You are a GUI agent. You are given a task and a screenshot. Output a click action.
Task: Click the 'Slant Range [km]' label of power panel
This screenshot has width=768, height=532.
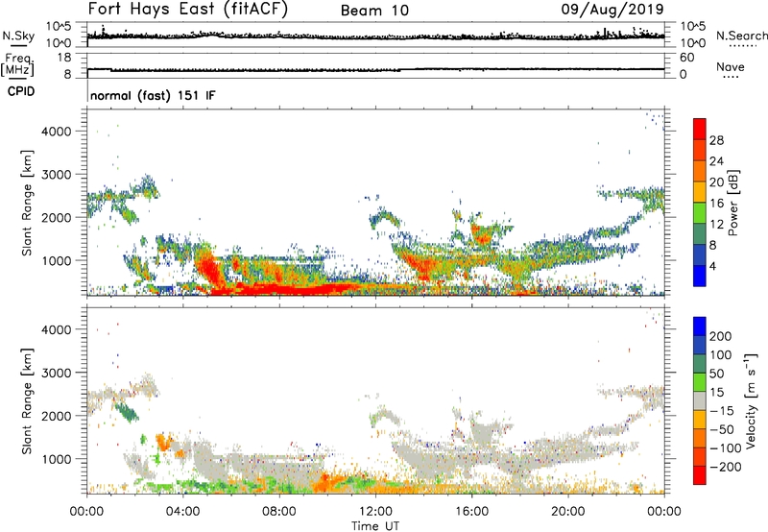click(x=27, y=203)
